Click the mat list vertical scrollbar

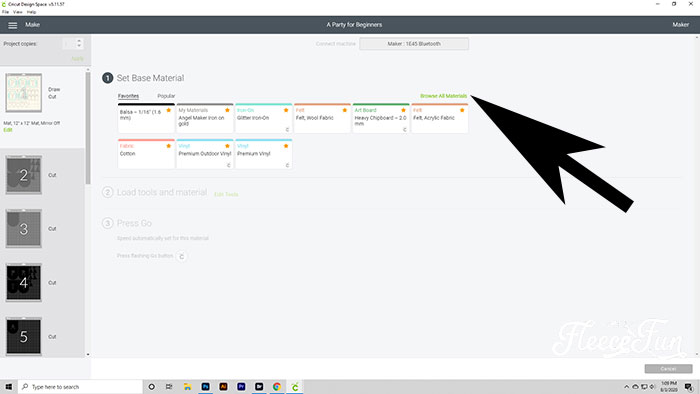(88, 127)
